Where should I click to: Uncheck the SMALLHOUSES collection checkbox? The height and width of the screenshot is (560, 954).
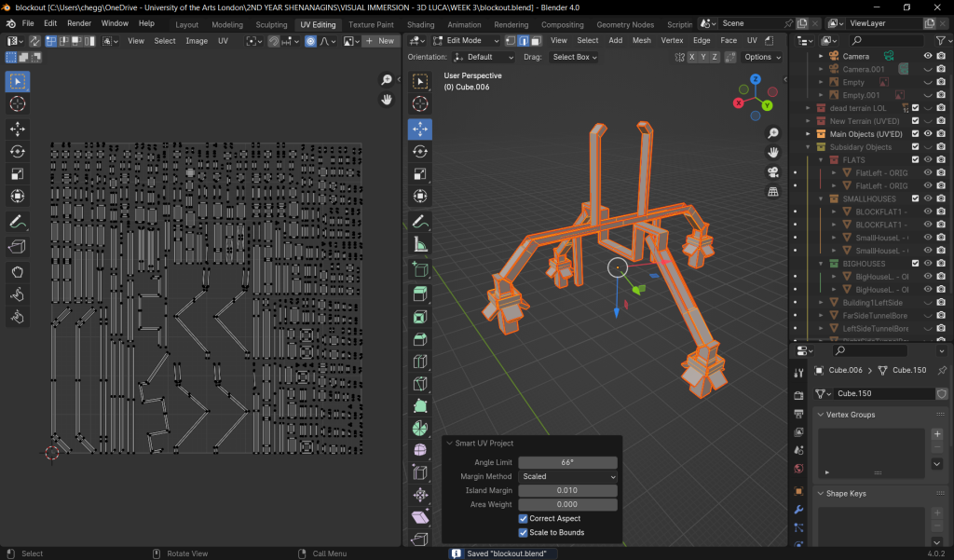(915, 199)
